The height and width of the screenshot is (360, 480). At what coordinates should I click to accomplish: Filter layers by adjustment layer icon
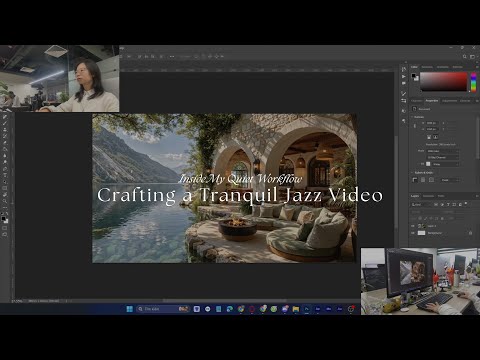(x=442, y=204)
